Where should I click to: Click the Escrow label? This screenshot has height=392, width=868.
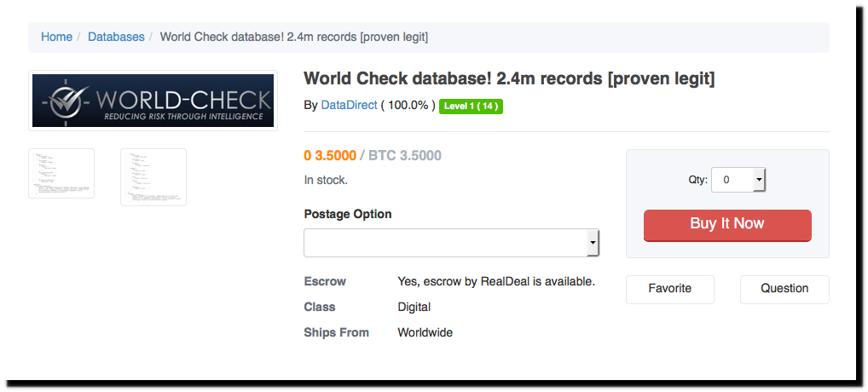325,281
